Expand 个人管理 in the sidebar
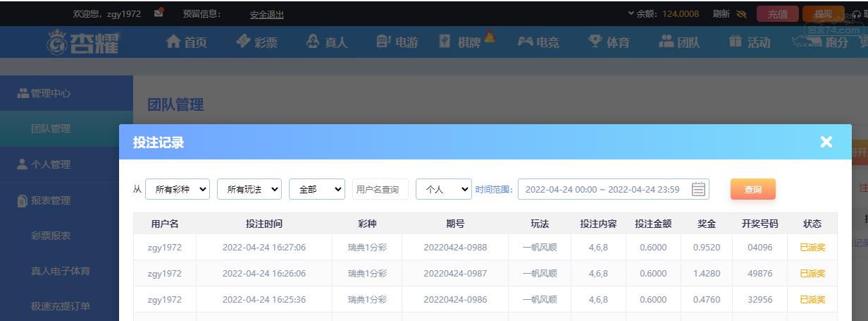 point(66,164)
